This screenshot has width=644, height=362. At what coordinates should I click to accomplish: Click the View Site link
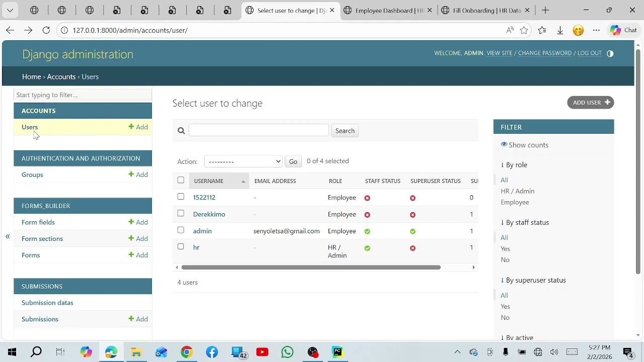pyautogui.click(x=500, y=53)
